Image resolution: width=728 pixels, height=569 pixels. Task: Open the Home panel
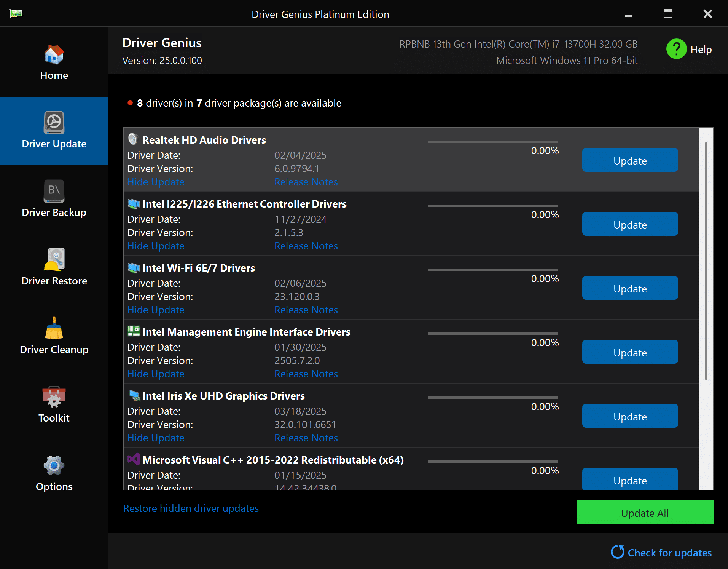(54, 61)
